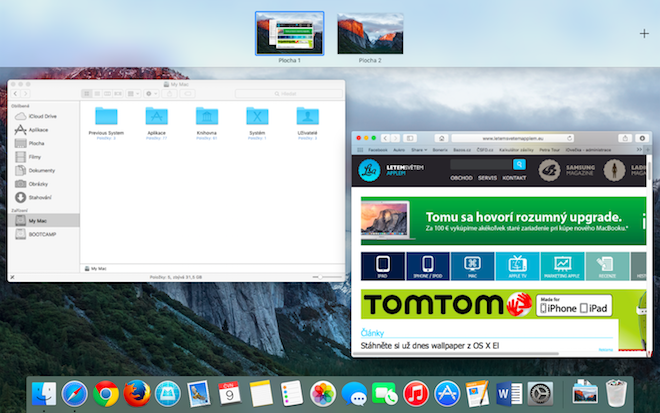The image size is (660, 413).
Task: Toggle Safari sidebar button
Action: point(410,138)
